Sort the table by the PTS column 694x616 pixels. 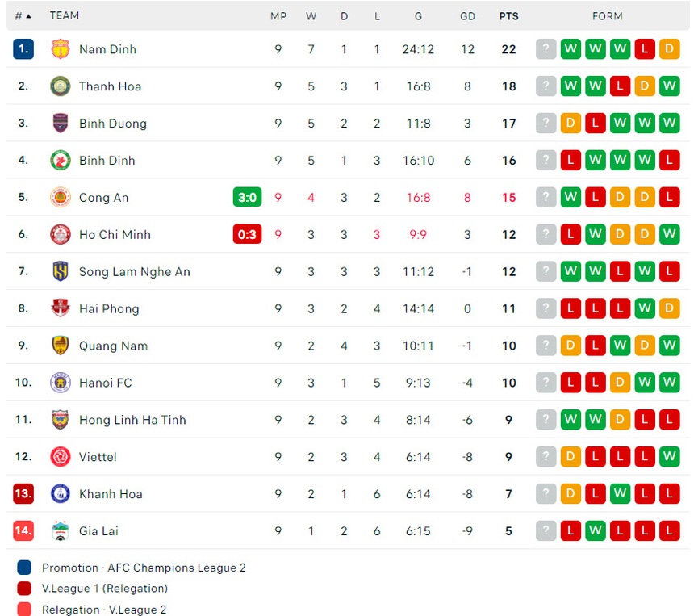(509, 15)
